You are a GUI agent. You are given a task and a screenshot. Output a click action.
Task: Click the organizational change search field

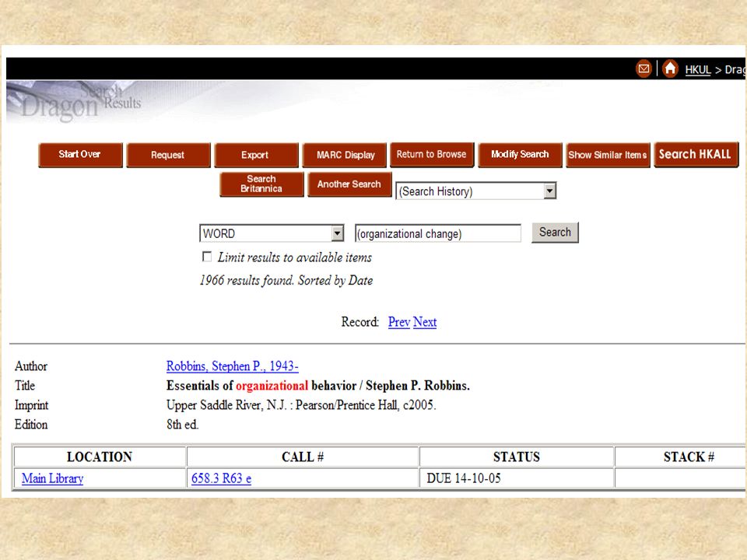point(438,233)
